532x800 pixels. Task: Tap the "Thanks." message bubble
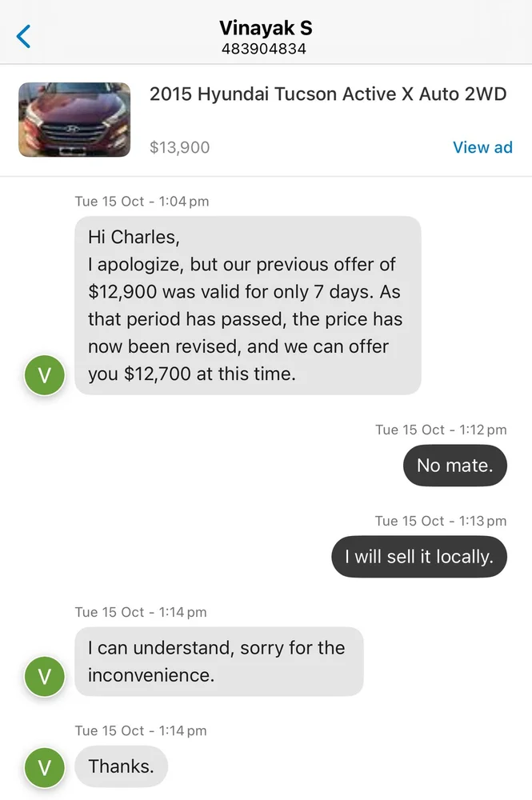121,766
